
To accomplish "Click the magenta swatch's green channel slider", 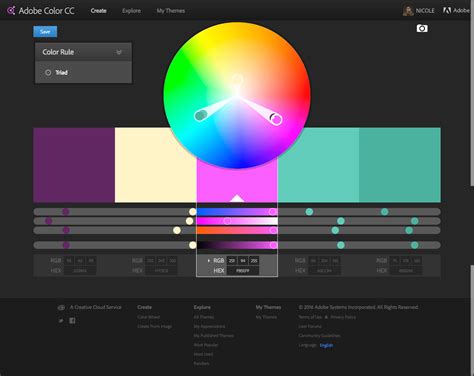I will tap(237, 221).
